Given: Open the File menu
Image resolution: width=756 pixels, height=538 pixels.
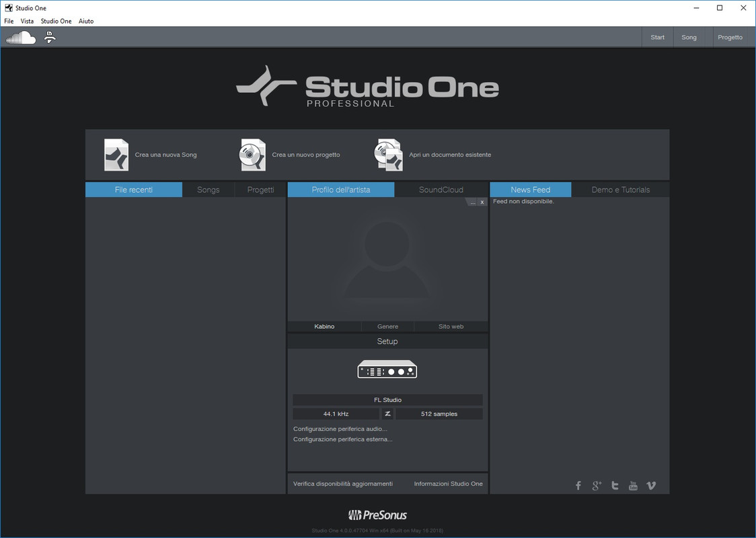Looking at the screenshot, I should coord(9,22).
